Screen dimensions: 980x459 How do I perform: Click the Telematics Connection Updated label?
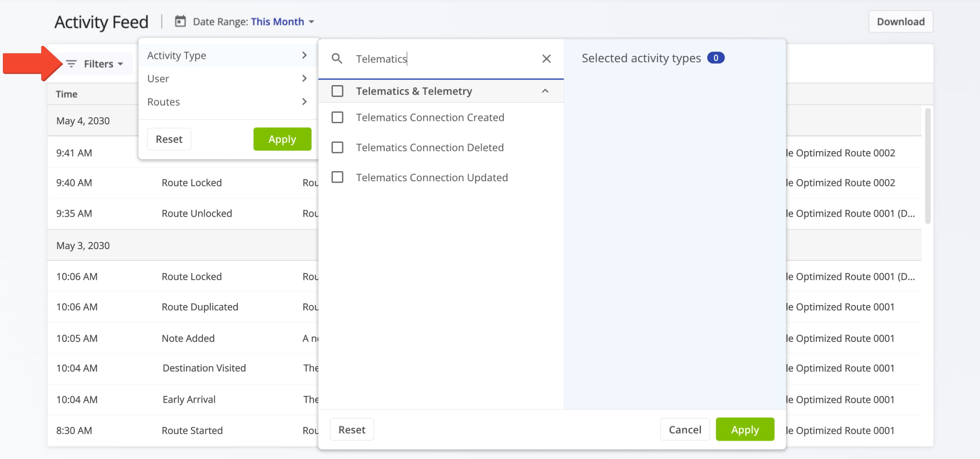(432, 177)
